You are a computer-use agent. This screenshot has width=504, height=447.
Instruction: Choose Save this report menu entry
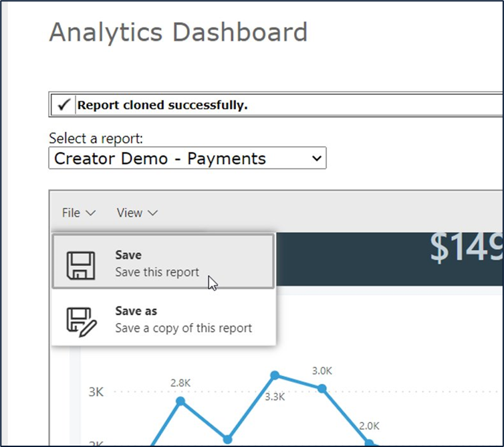pos(163,262)
